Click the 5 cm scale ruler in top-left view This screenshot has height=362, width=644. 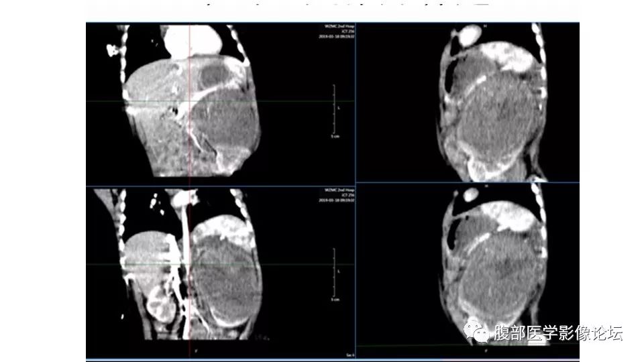click(335, 111)
